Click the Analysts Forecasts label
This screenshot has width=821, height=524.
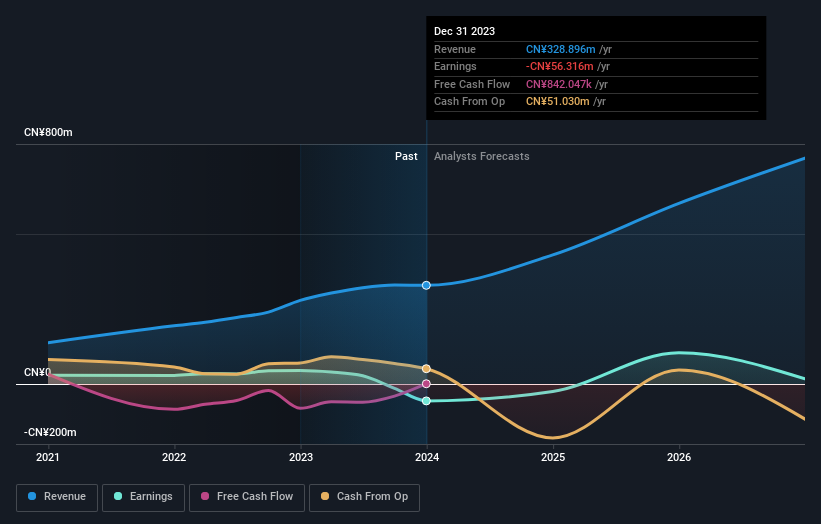(x=482, y=156)
